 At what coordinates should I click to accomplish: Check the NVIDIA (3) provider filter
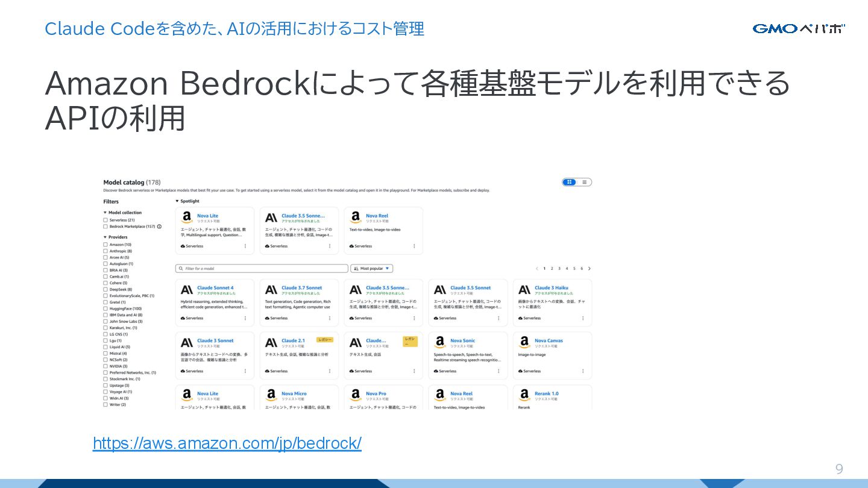coord(105,366)
